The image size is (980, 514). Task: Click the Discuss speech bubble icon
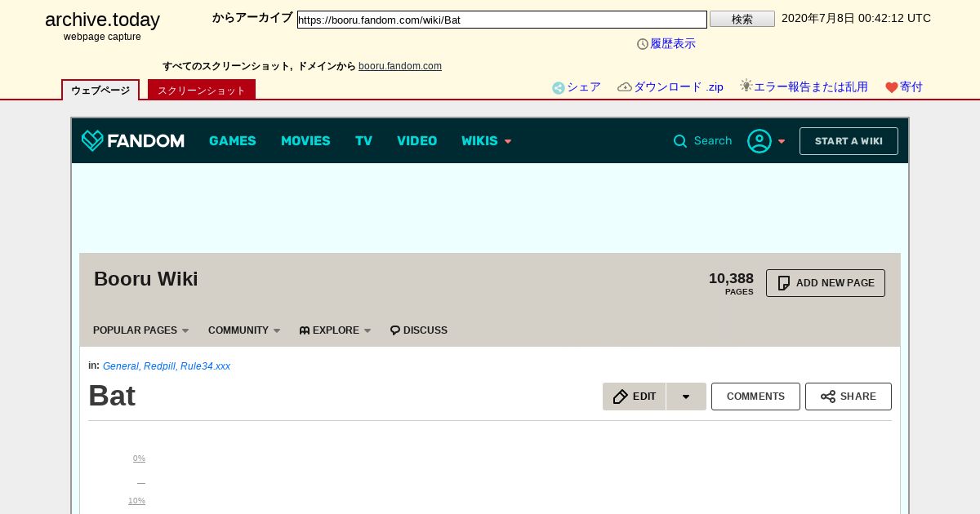coord(395,330)
